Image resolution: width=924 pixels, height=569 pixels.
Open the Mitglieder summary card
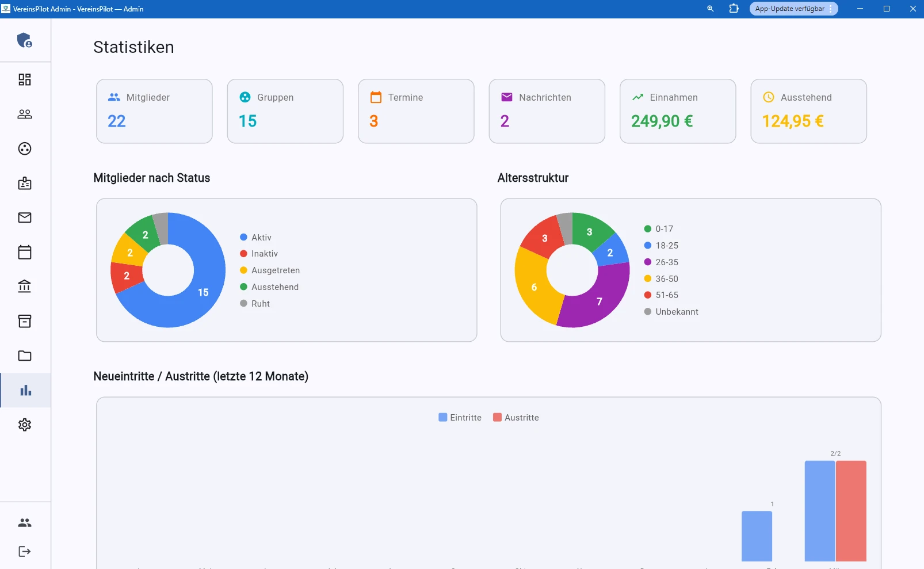[x=154, y=111]
